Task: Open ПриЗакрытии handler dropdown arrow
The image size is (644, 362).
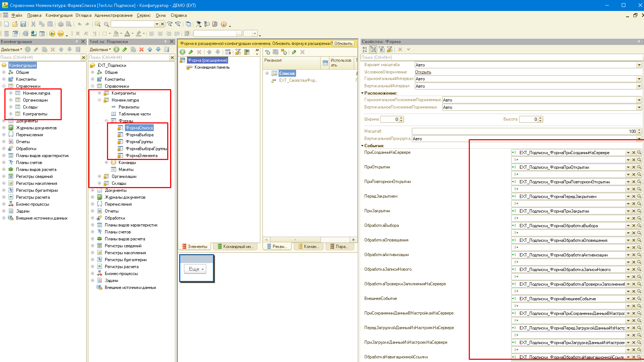Action: [628, 211]
